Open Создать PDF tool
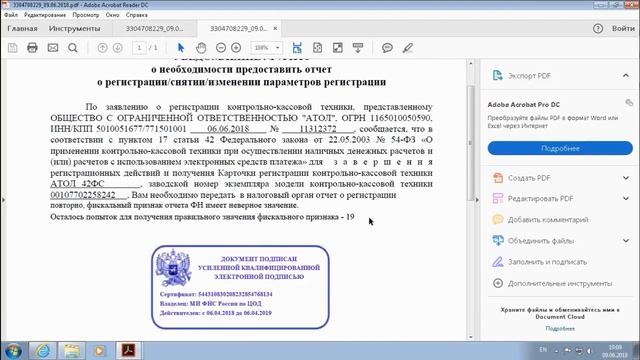The width and height of the screenshot is (640, 360). coord(529,178)
